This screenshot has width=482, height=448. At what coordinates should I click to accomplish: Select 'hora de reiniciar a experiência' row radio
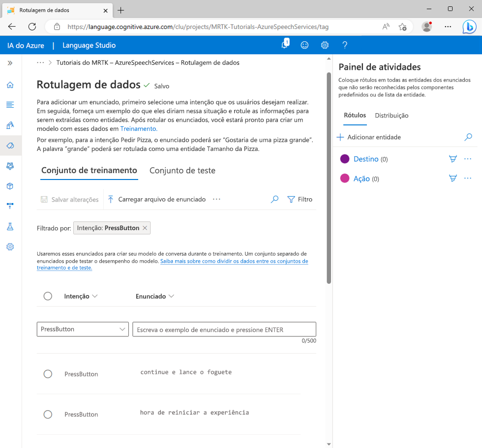(x=48, y=415)
